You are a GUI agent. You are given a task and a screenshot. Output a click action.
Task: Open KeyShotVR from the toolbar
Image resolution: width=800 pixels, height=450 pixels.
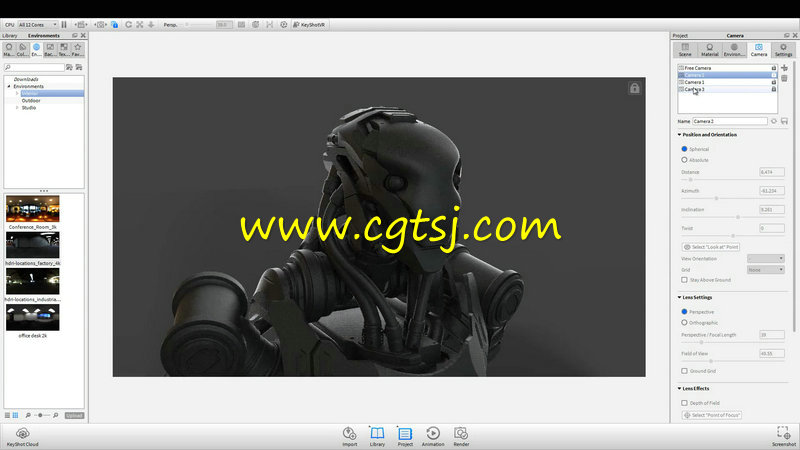click(x=309, y=24)
